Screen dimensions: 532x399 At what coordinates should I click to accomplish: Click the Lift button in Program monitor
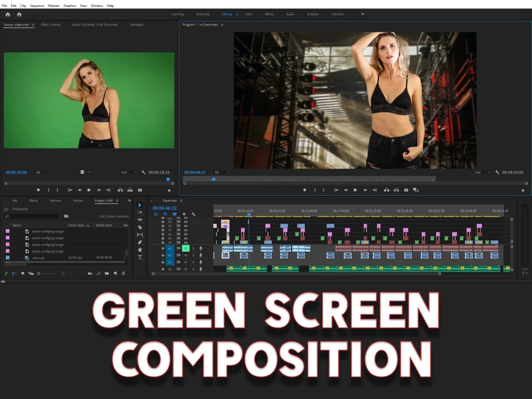pyautogui.click(x=387, y=190)
